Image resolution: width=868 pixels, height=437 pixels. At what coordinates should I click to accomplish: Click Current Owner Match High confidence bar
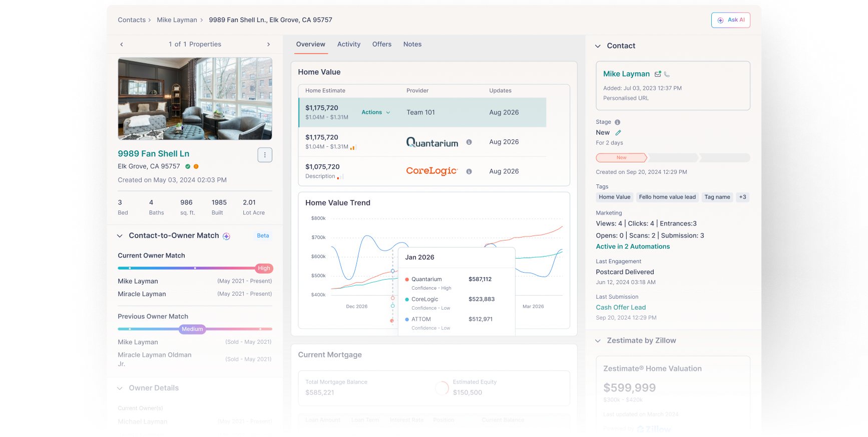coord(195,268)
